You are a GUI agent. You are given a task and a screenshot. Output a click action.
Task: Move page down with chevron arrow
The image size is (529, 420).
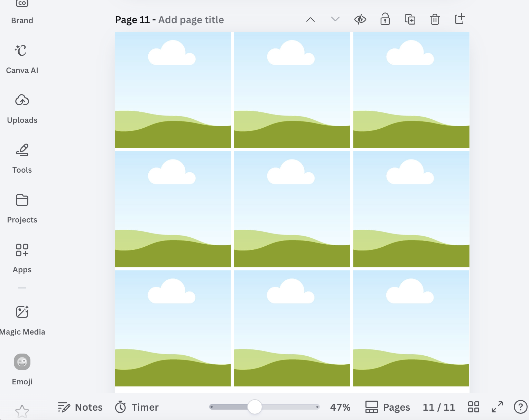pyautogui.click(x=335, y=19)
